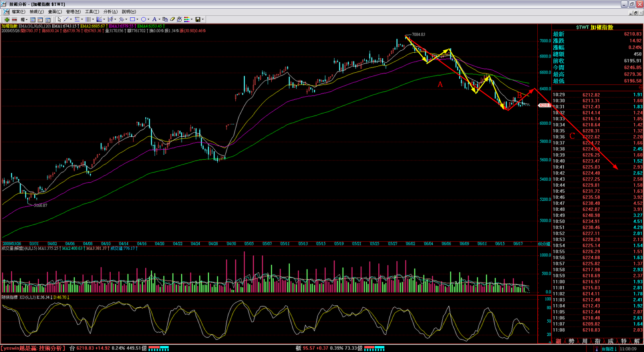
Task: Select the parallel lines drawing tool
Action: coord(121,19)
